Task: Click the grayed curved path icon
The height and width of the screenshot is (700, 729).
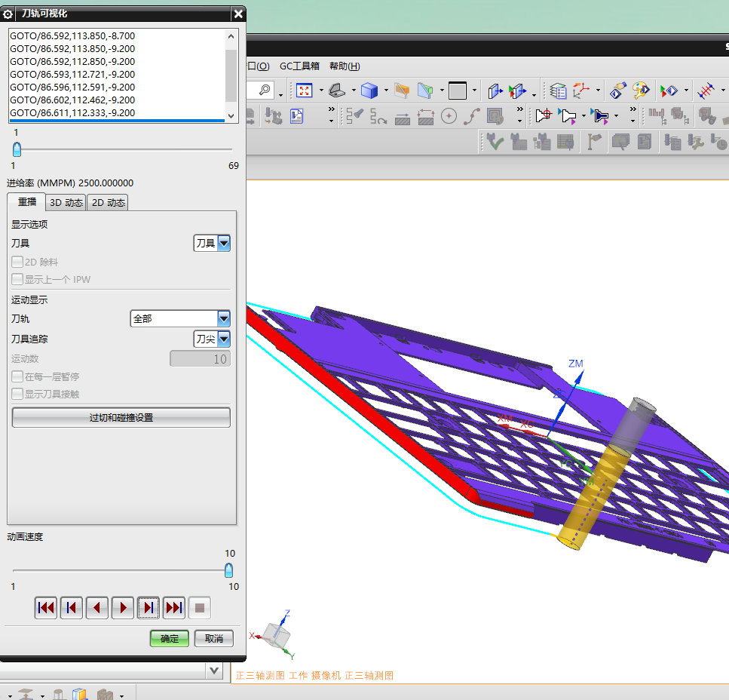Action: pyautogui.click(x=471, y=116)
